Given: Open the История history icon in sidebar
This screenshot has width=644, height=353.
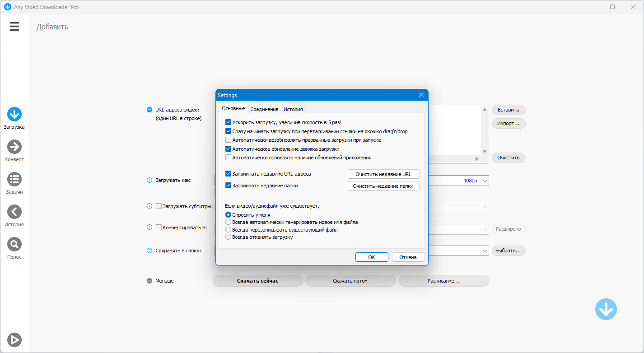Looking at the screenshot, I should pyautogui.click(x=14, y=212).
